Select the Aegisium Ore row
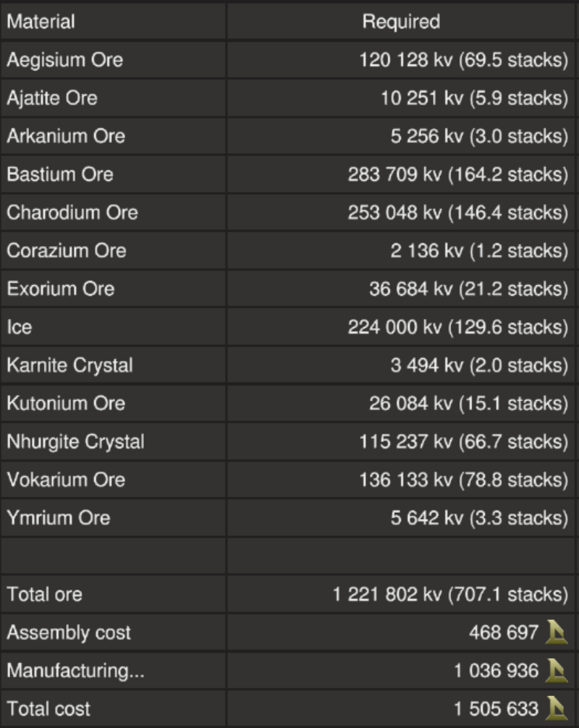The width and height of the screenshot is (579, 728). (288, 60)
